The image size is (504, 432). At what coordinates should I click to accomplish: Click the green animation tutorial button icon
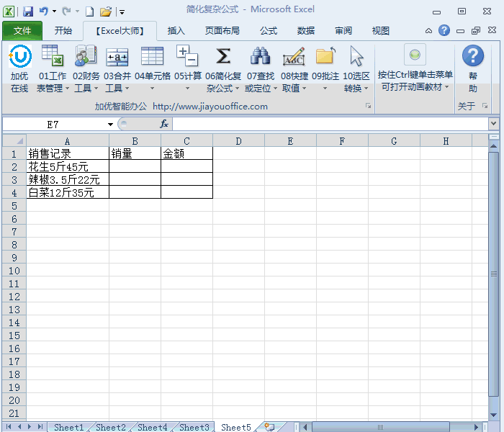(415, 55)
